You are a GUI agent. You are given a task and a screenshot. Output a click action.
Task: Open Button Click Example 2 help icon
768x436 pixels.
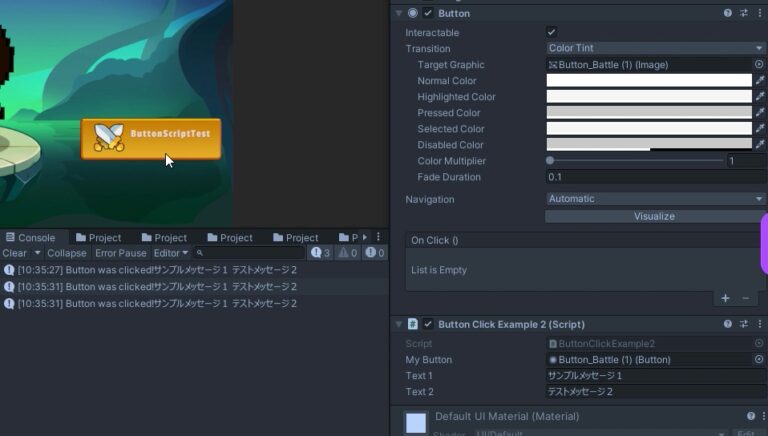tap(727, 324)
